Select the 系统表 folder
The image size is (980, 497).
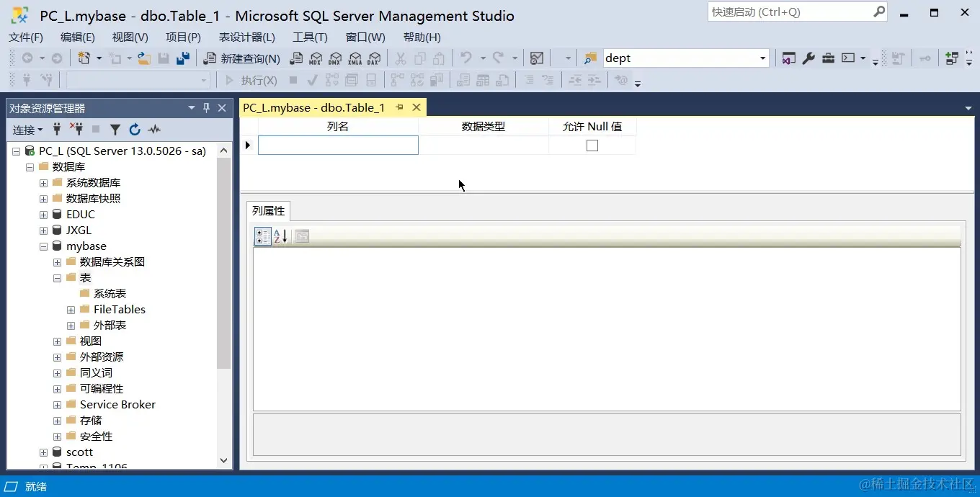click(110, 294)
